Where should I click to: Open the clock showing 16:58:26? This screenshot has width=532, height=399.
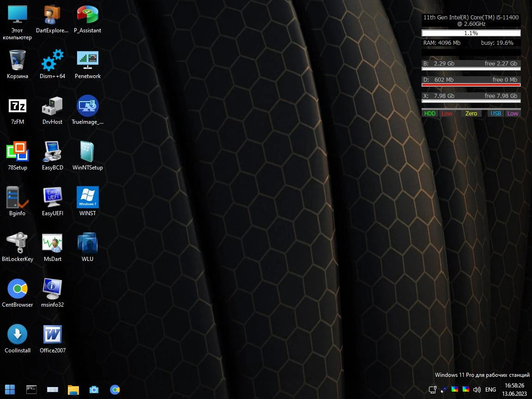[x=514, y=386]
